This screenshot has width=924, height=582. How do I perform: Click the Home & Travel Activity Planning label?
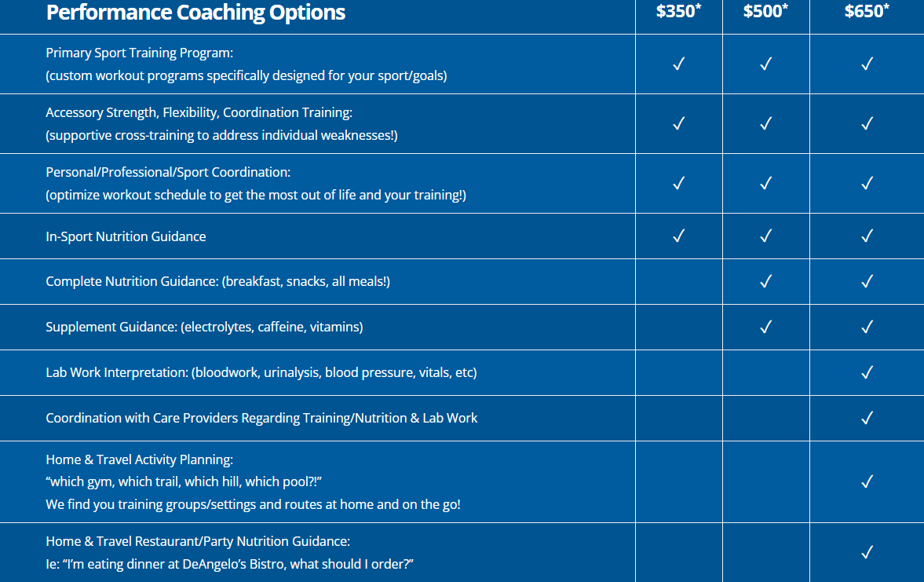pos(139,459)
